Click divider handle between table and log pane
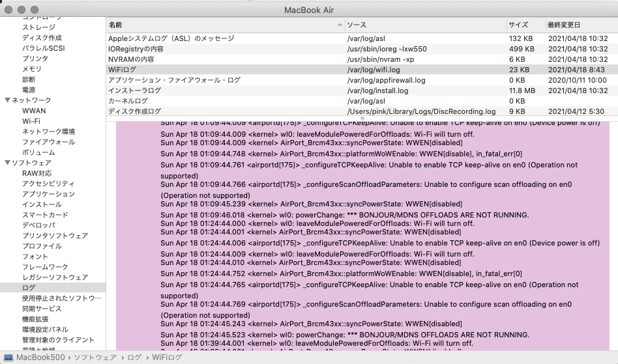Screen dimensions: 618x364 coord(362,118)
